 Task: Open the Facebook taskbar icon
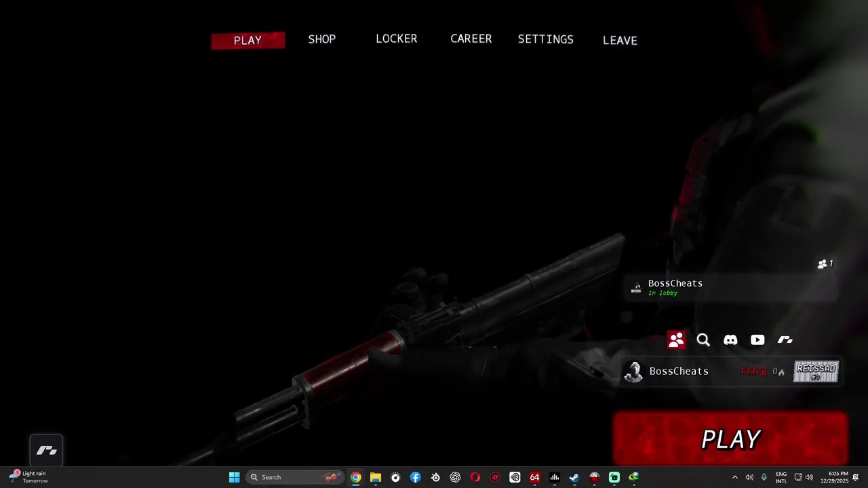[x=415, y=477]
